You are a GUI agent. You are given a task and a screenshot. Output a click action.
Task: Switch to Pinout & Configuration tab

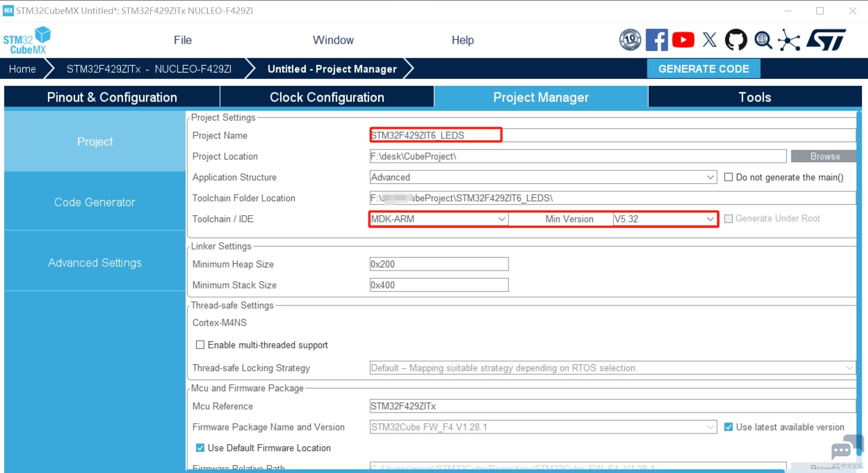(x=112, y=97)
